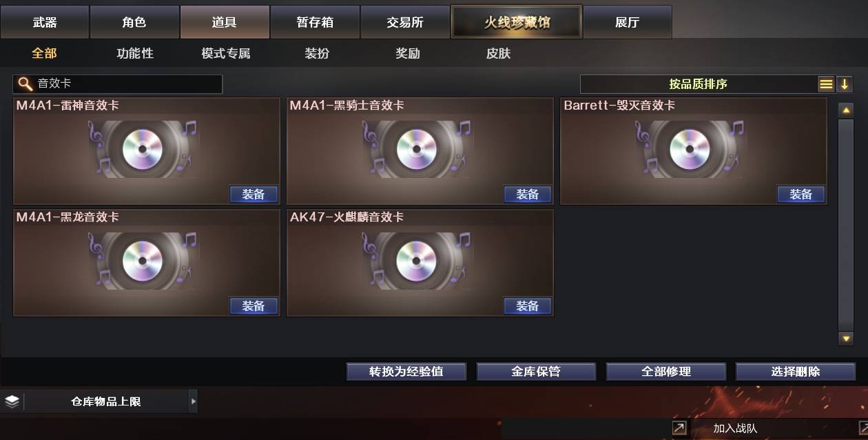Switch to the 武器 tab
The height and width of the screenshot is (440, 868).
[x=45, y=22]
